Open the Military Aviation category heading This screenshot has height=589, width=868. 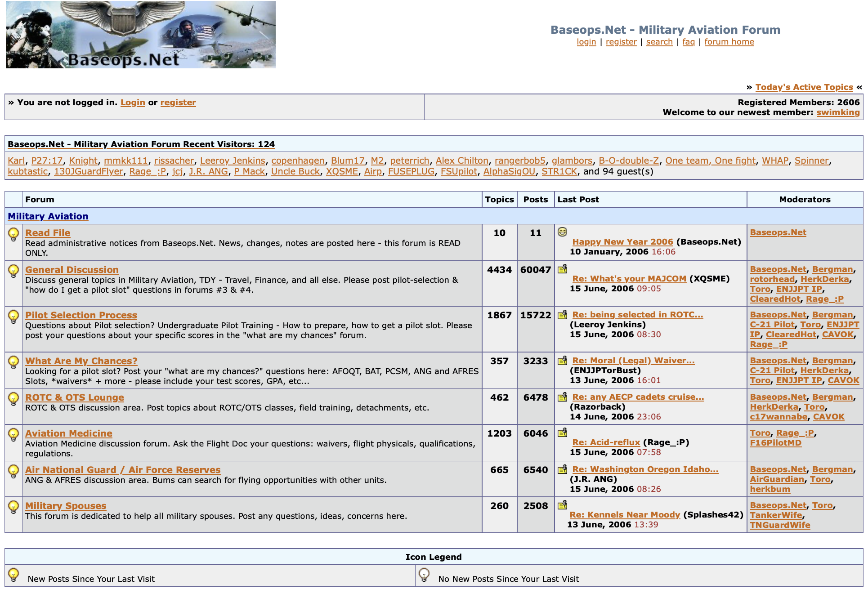(48, 216)
